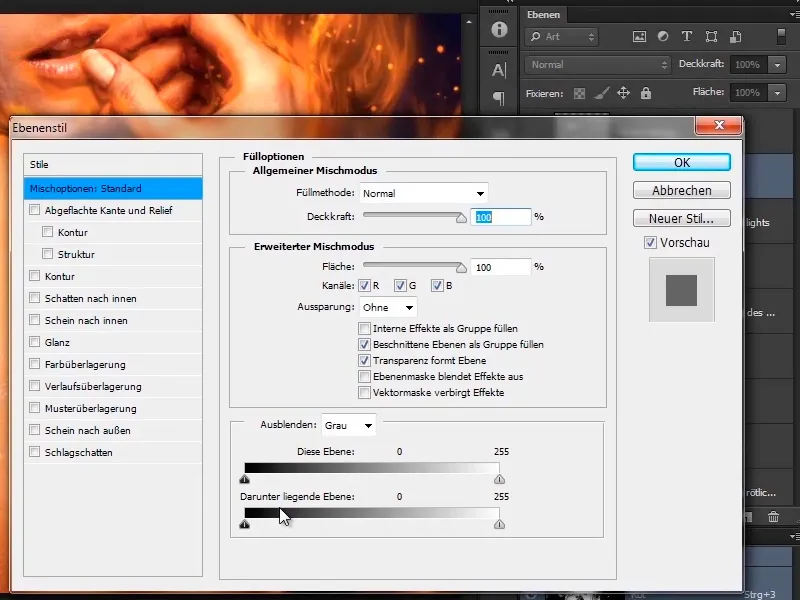
Task: Enable Abgeflachte Kante und Relief checkbox
Action: [35, 210]
